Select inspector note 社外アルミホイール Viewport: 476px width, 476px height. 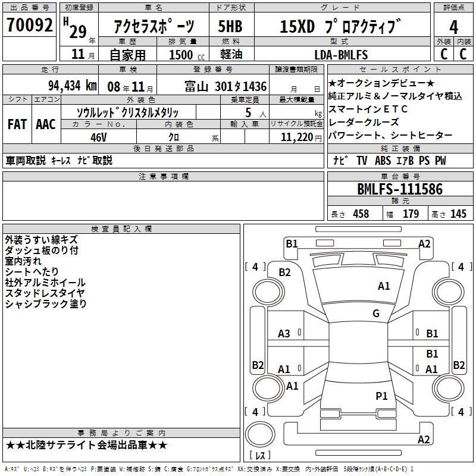(x=45, y=282)
